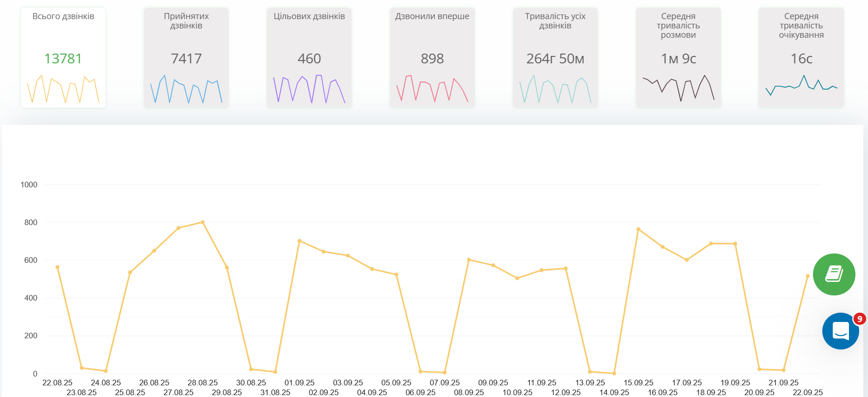The height and width of the screenshot is (397, 868).
Task: Click the chart data point for 12.09.25
Action: tap(565, 268)
